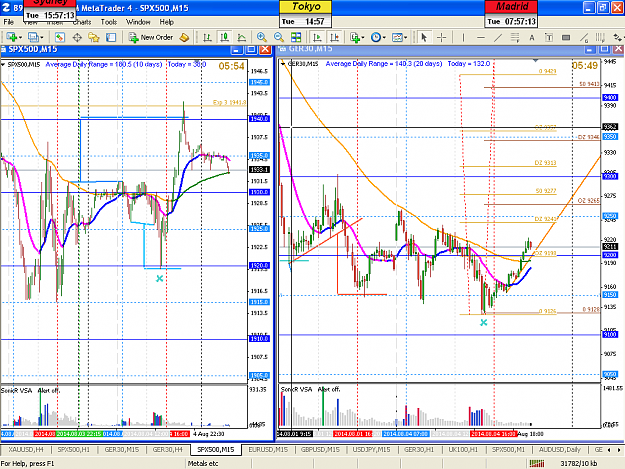625x469 pixels.
Task: Open the Profiles toolbar icon
Action: pyautogui.click(x=33, y=37)
